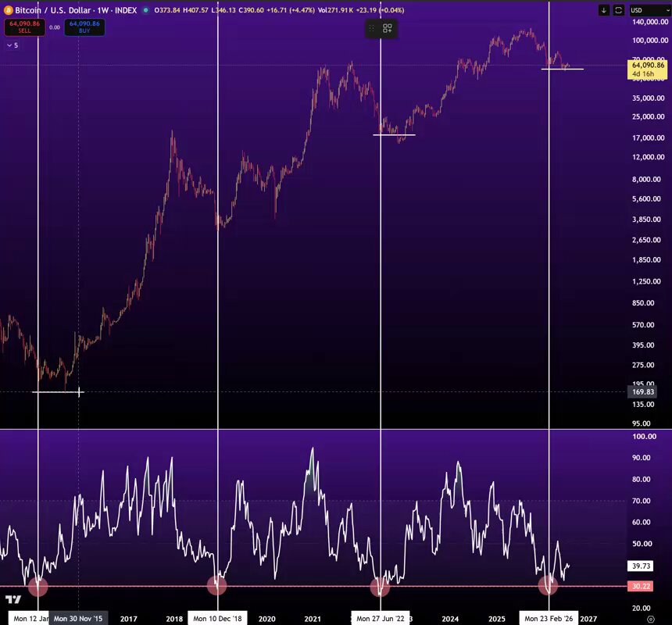Open the add-widget layout icon
The height and width of the screenshot is (625, 672).
pyautogui.click(x=388, y=28)
